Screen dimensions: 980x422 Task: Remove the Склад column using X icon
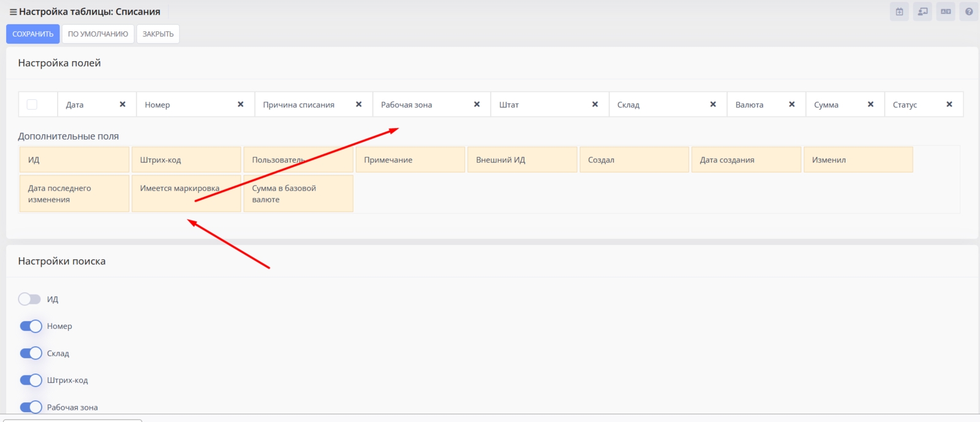(713, 104)
